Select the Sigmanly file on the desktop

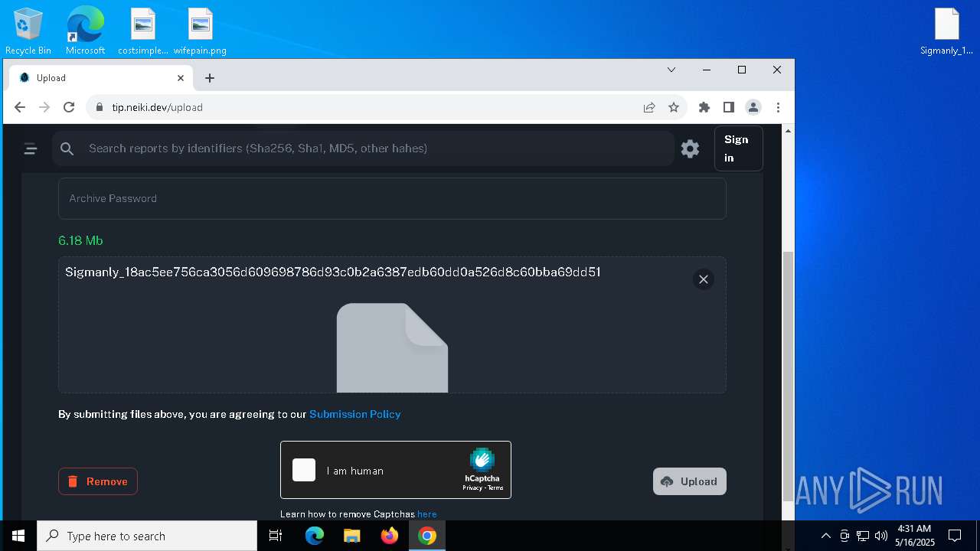coord(947,31)
